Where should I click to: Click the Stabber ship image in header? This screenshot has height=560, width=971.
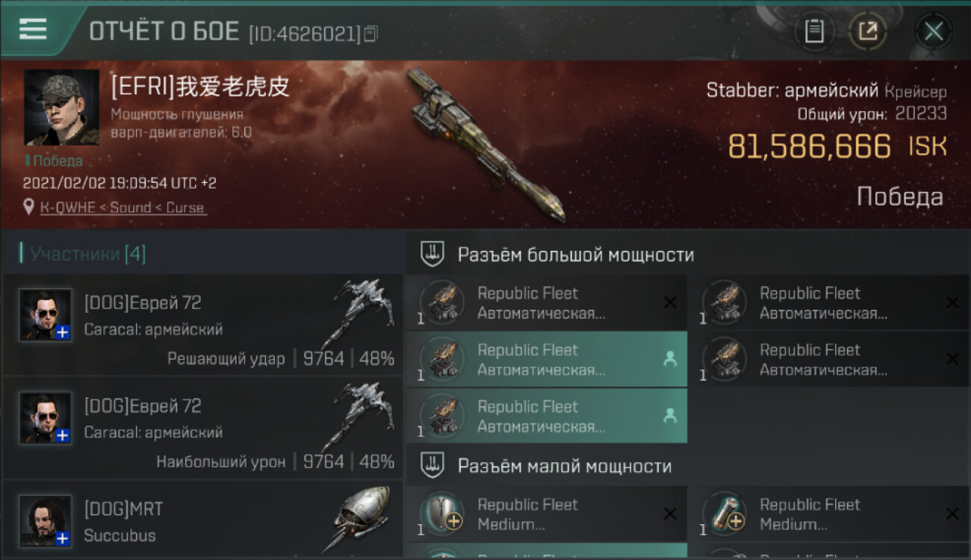[485, 146]
